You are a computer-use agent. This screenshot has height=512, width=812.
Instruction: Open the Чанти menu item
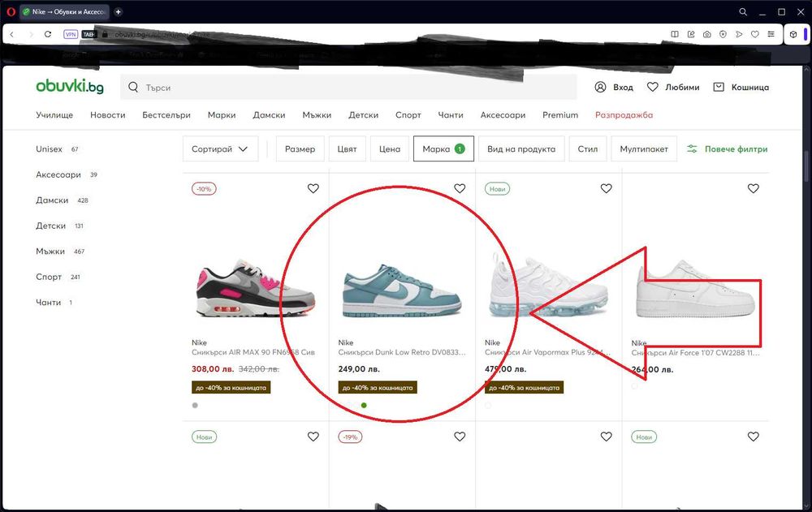(451, 115)
